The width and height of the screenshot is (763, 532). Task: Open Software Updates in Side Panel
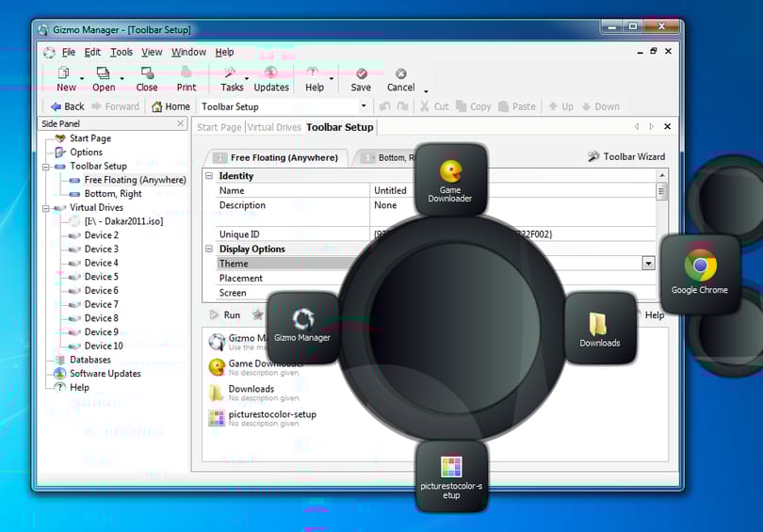tap(106, 374)
